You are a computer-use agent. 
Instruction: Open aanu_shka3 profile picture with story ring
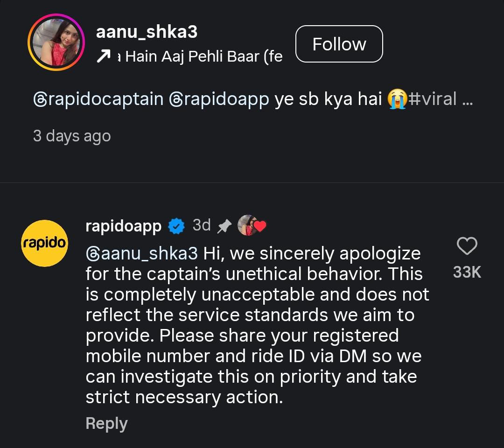pyautogui.click(x=56, y=42)
